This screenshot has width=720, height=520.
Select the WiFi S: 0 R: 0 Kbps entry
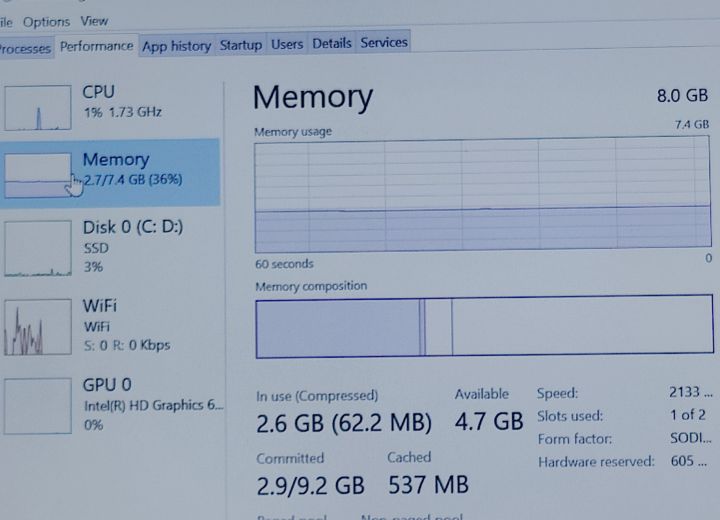pyautogui.click(x=110, y=327)
